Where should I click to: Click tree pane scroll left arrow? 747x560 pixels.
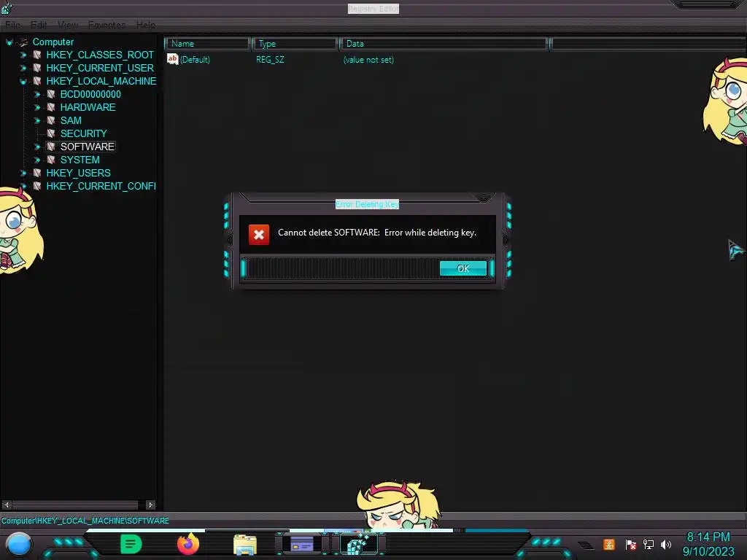[7, 505]
